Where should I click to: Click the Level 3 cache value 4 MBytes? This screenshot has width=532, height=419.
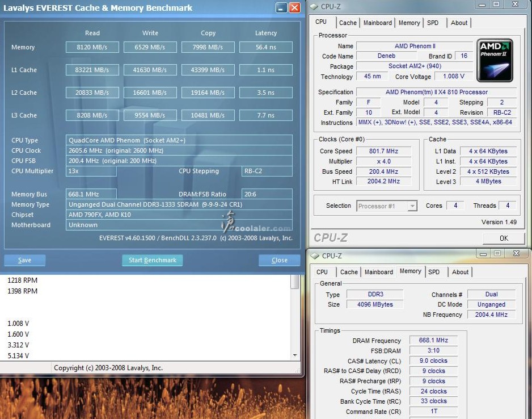coord(488,181)
